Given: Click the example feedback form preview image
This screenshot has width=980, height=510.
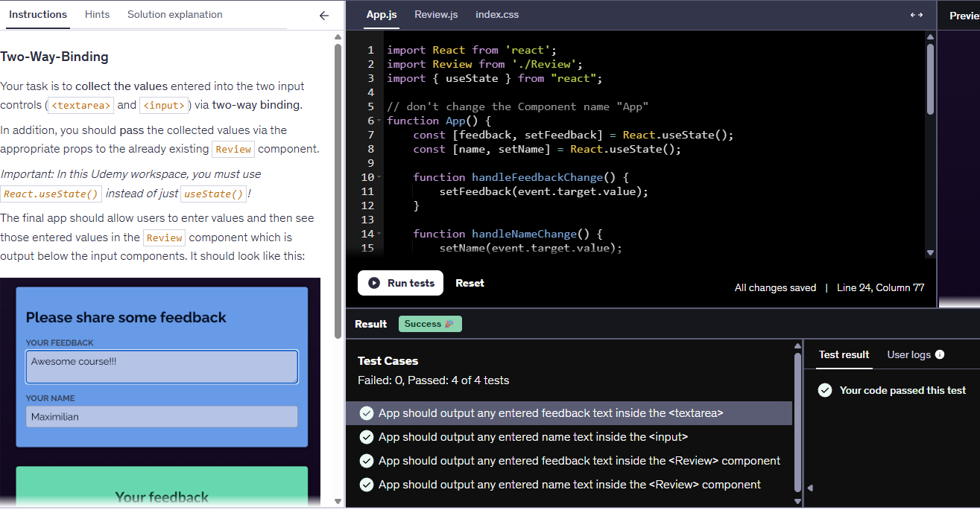Looking at the screenshot, I should [161, 368].
